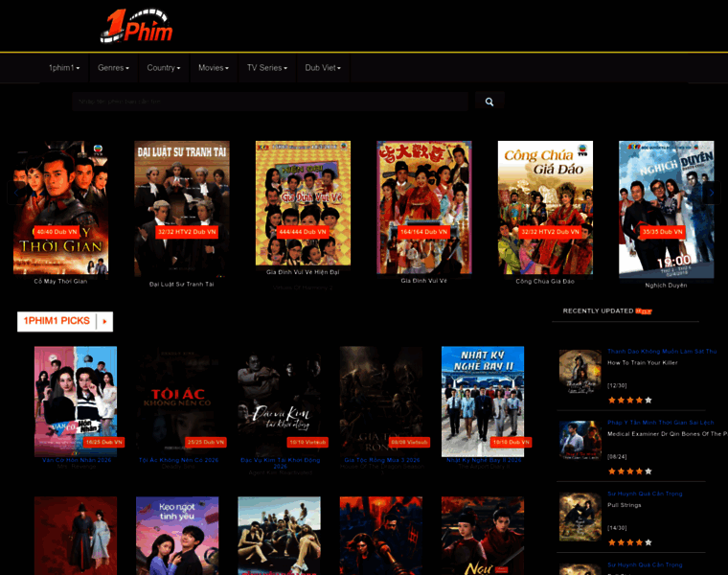Viewport: 728px width, 575px height.
Task: Open the TV Series menu
Action: 267,68
